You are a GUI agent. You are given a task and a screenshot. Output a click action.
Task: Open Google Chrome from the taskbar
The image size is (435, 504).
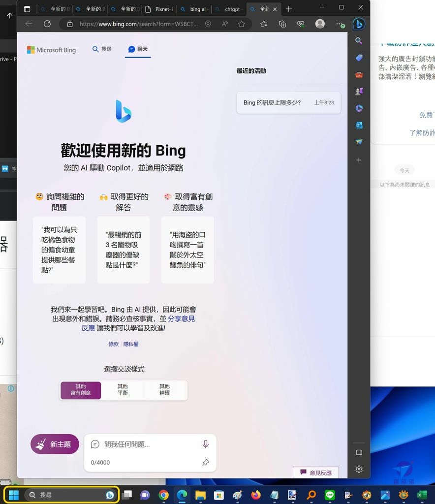pyautogui.click(x=163, y=495)
